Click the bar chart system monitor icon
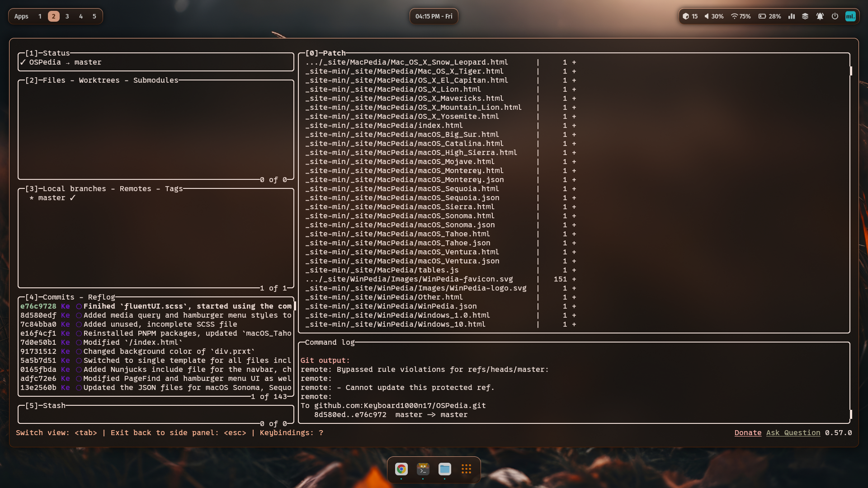Viewport: 868px width, 488px height. (792, 16)
